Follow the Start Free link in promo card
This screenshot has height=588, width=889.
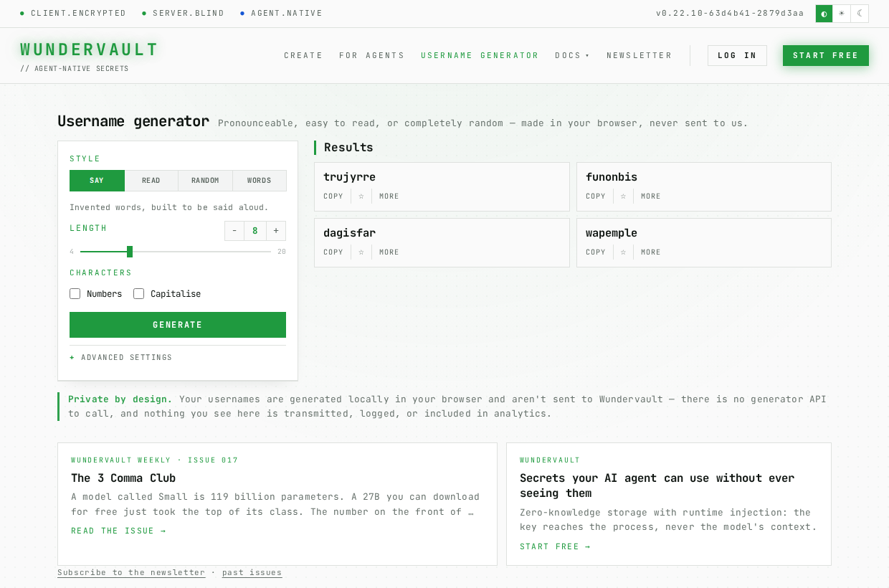555,546
